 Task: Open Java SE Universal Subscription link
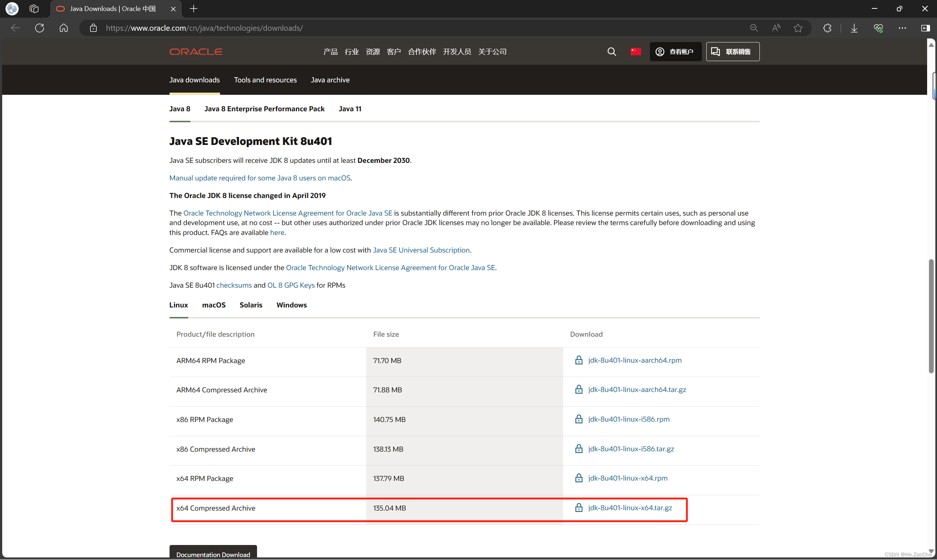421,250
